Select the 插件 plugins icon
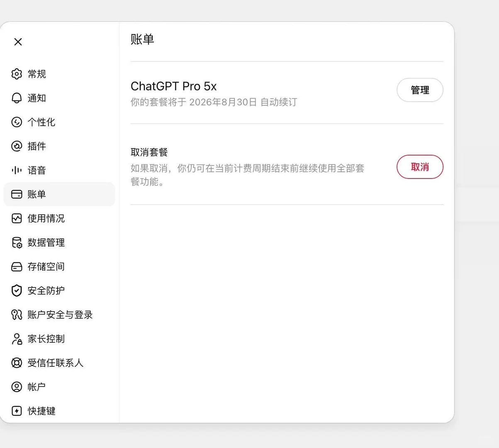 (x=17, y=146)
